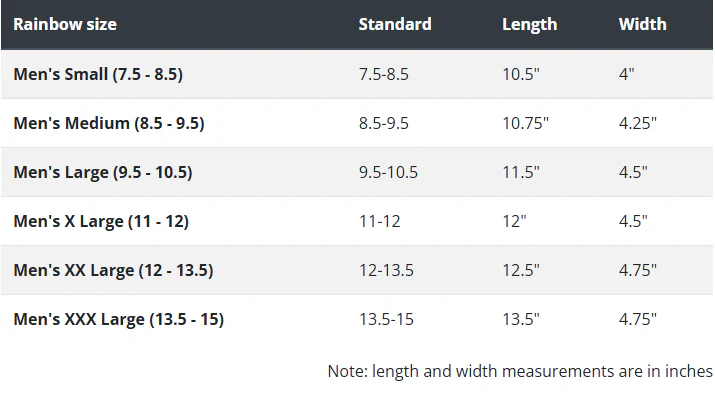Click the Length column header
Viewport: 715px width, 394px height.
pos(529,25)
